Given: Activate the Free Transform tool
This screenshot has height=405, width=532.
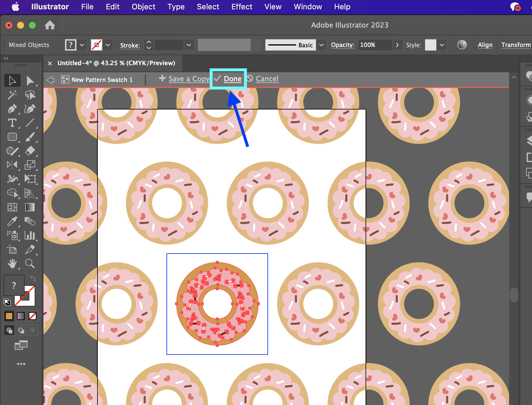Looking at the screenshot, I should [x=30, y=179].
